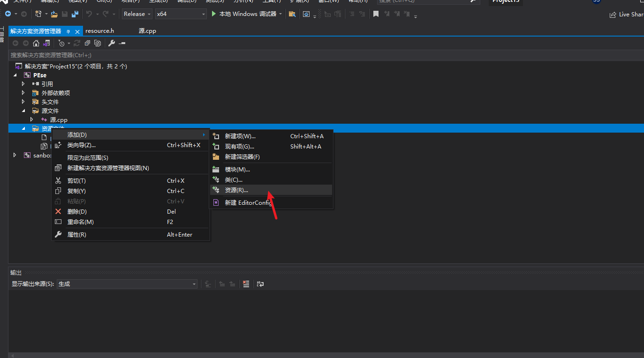Expand the 头文件 folder
Viewport: 644px width, 358px height.
(23, 102)
